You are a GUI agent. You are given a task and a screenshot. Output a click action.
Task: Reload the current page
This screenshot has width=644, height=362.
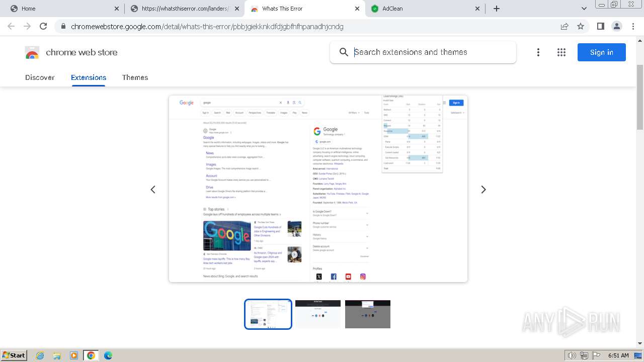click(x=43, y=26)
